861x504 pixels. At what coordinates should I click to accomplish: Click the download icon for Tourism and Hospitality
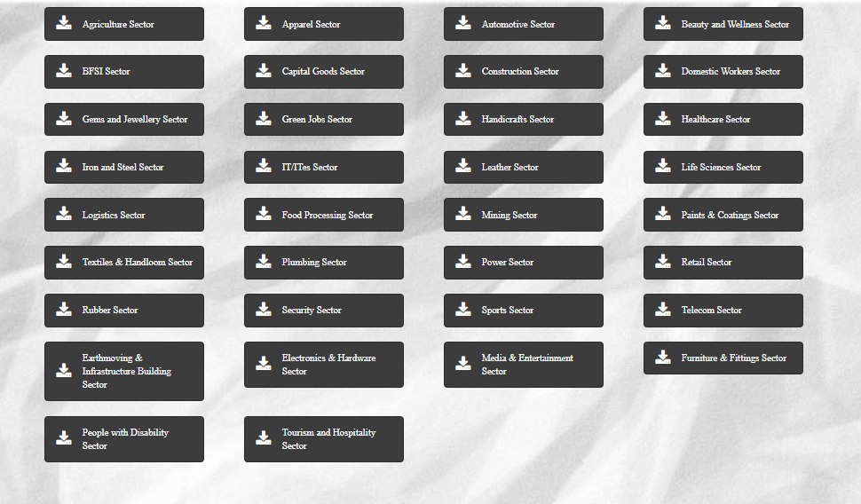coord(264,438)
